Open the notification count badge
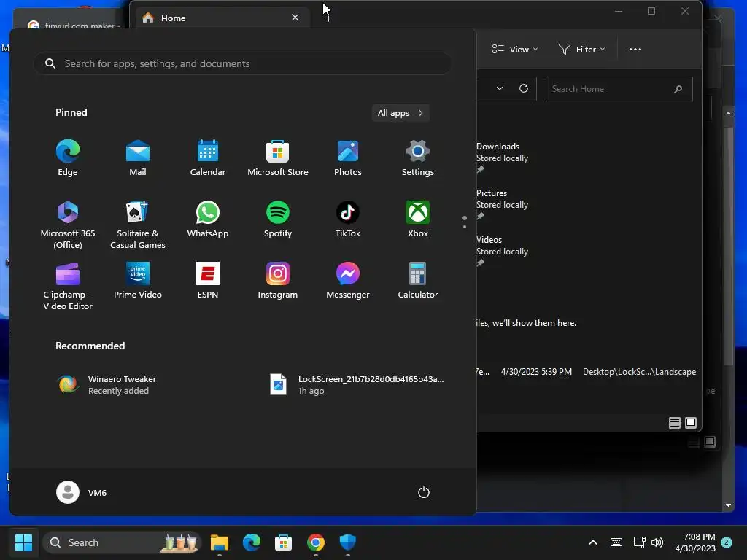The height and width of the screenshot is (560, 747). 727,542
